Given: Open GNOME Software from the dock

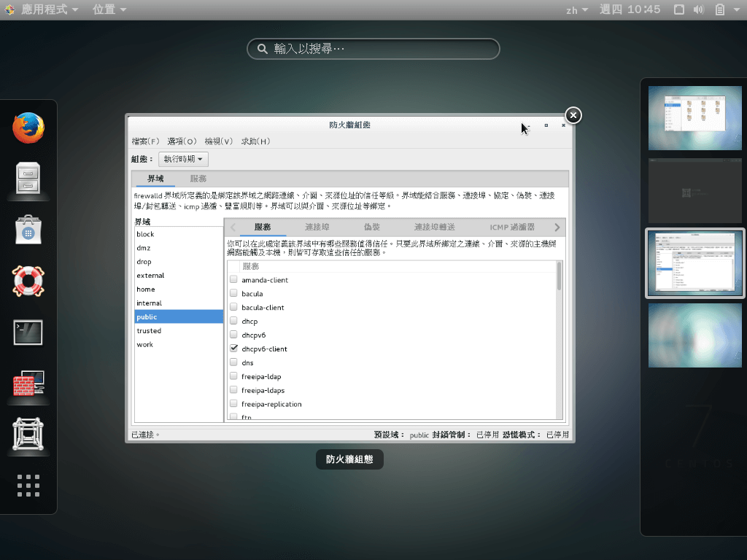Looking at the screenshot, I should pos(29,230).
